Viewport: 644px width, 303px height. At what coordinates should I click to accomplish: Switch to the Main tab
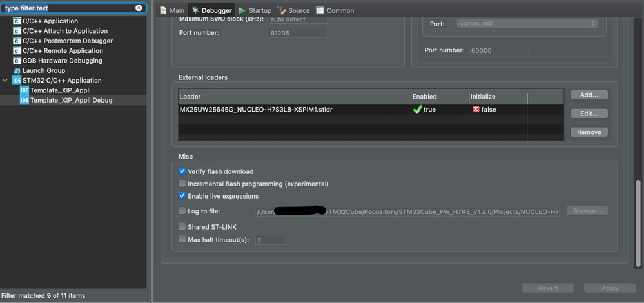(x=172, y=10)
